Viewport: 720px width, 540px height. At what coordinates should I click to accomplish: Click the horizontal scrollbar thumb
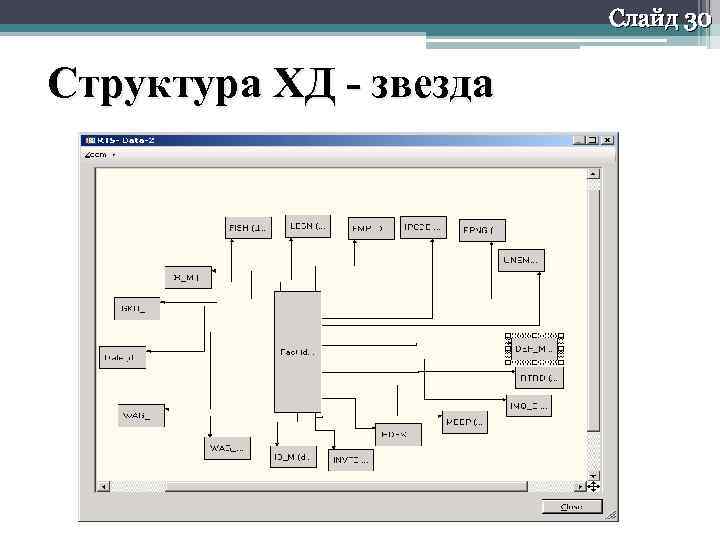pos(347,486)
